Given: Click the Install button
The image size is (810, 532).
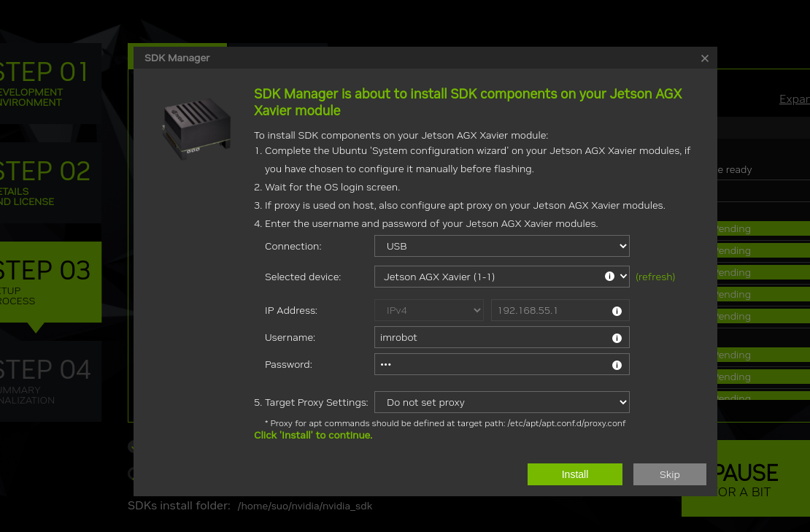Looking at the screenshot, I should point(574,474).
